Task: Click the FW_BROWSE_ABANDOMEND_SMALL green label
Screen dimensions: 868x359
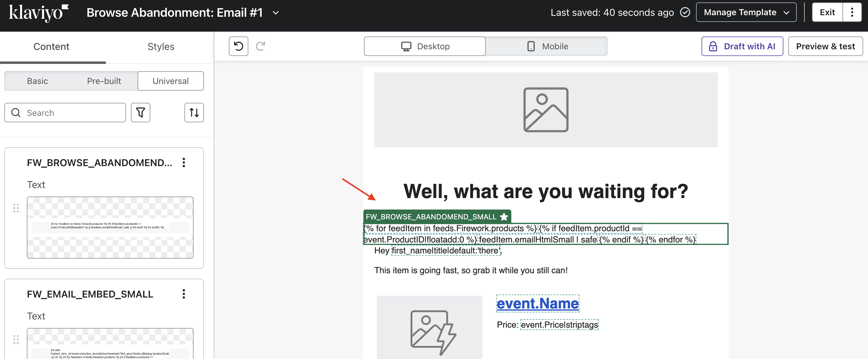Action: [437, 216]
